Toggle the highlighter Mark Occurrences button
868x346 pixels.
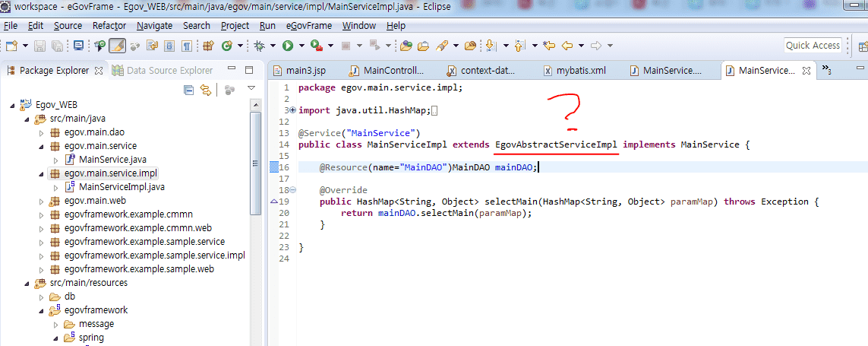(x=118, y=46)
